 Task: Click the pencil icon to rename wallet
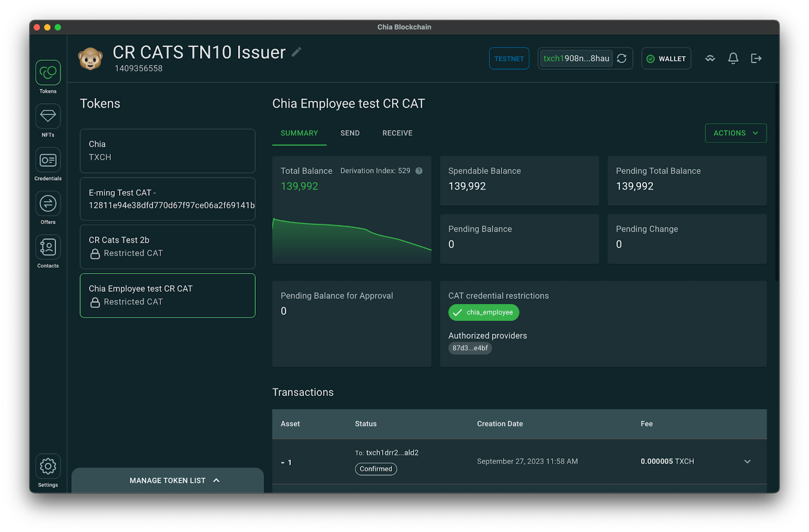[297, 52]
